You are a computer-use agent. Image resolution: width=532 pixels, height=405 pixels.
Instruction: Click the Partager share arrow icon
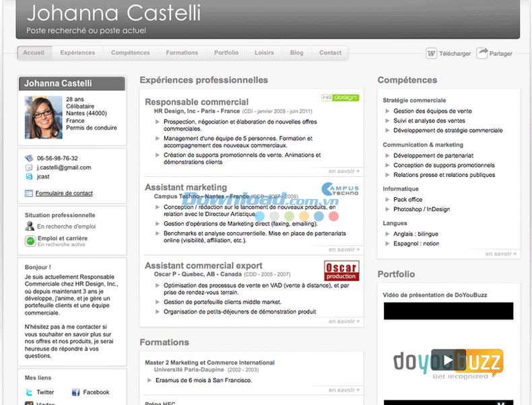coord(482,53)
